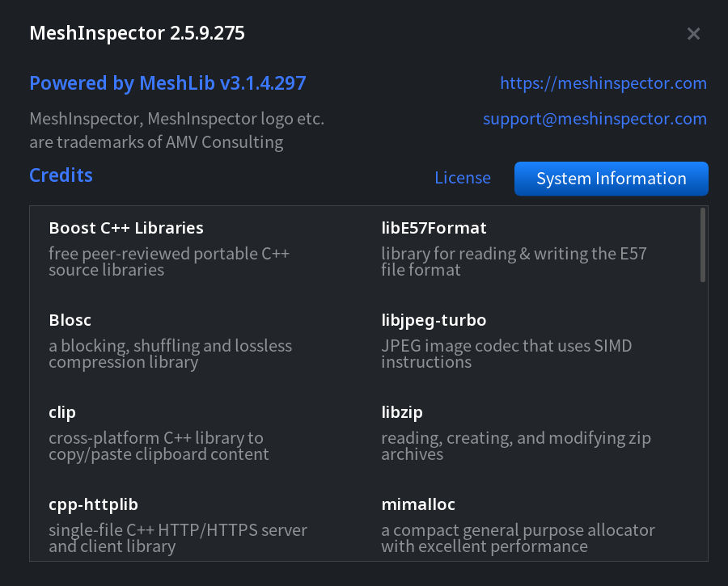Select the cpp-httplib credit title

click(93, 504)
